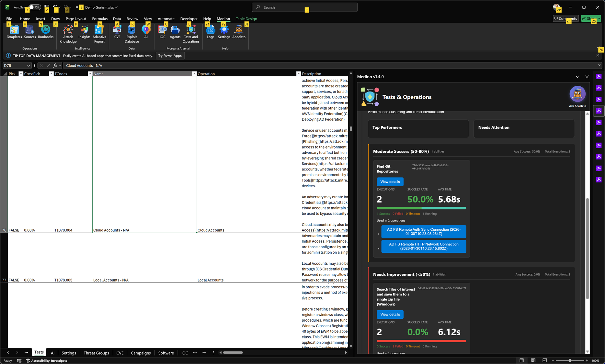Open the CVE data tool
605x364 pixels.
click(x=117, y=32)
